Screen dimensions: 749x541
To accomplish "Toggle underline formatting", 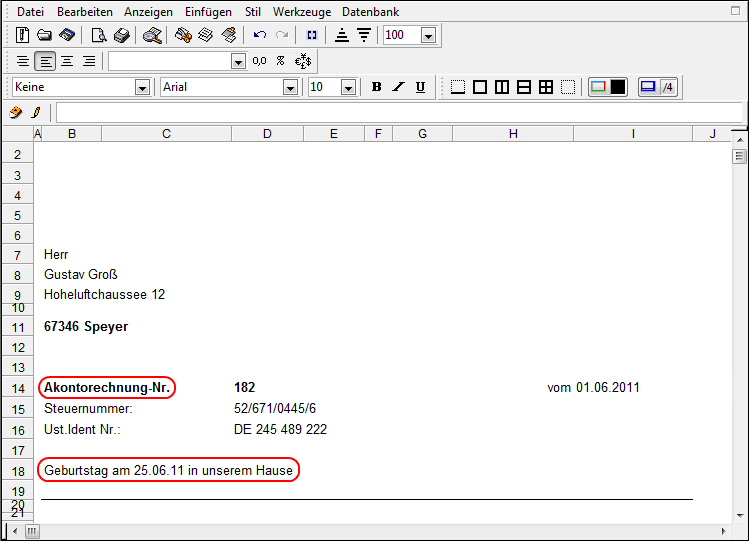I will point(420,87).
